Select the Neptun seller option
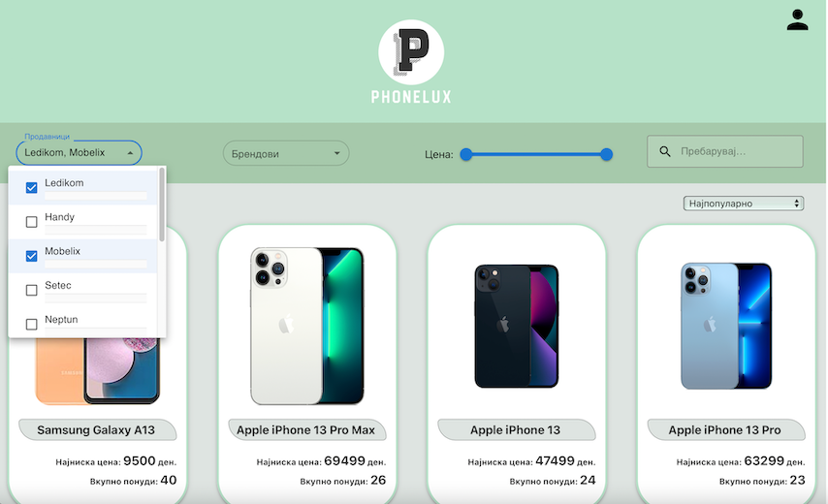 click(83, 322)
